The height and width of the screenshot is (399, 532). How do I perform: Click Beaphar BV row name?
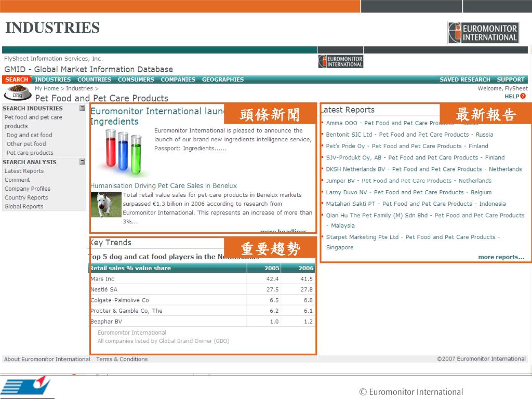click(106, 321)
